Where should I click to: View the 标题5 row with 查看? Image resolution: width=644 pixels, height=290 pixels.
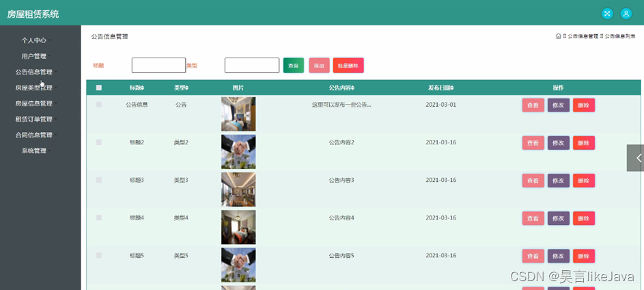point(533,256)
